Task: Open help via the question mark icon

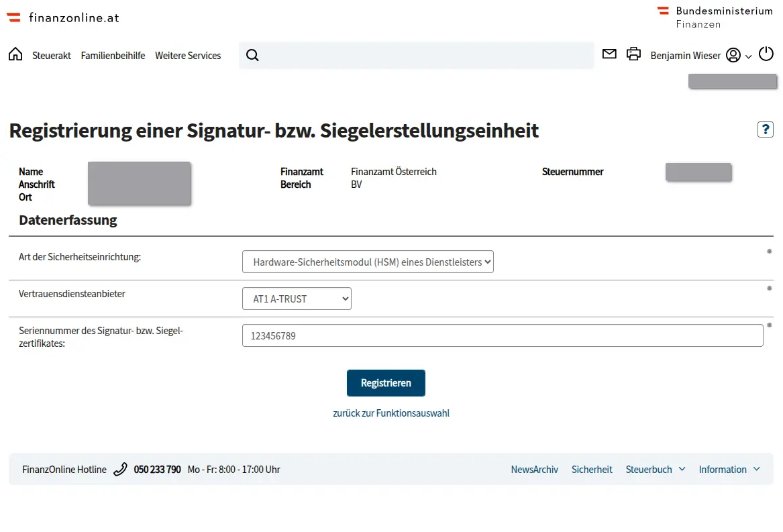Action: (765, 129)
